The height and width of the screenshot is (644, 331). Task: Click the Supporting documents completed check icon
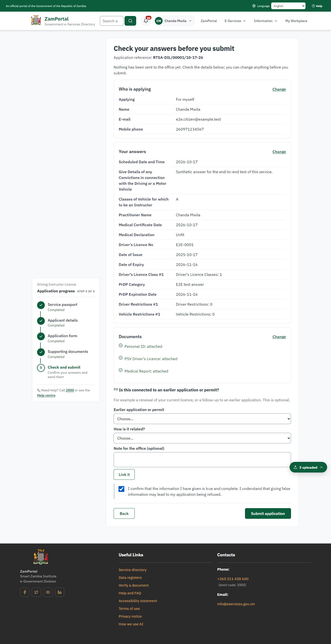click(41, 352)
